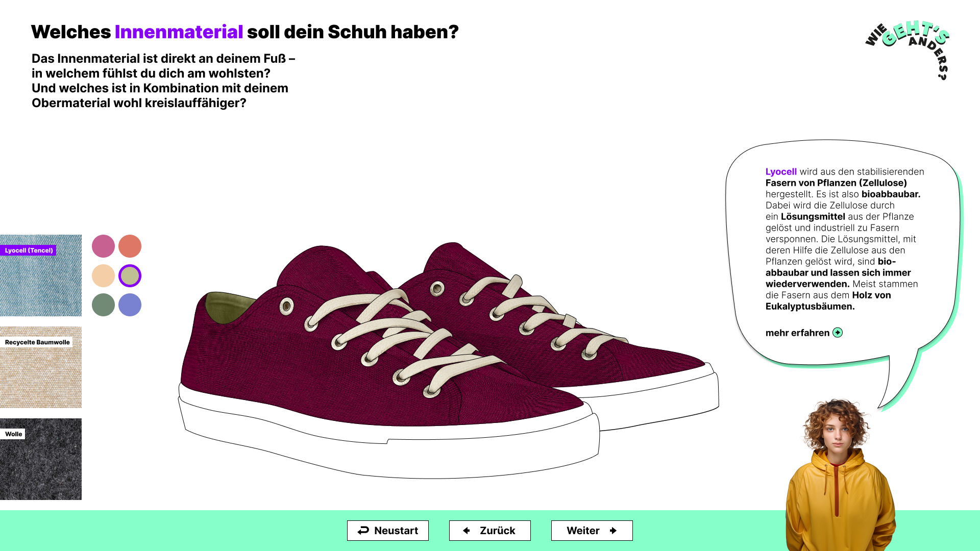
Task: Select the pink color swatch
Action: (x=103, y=246)
